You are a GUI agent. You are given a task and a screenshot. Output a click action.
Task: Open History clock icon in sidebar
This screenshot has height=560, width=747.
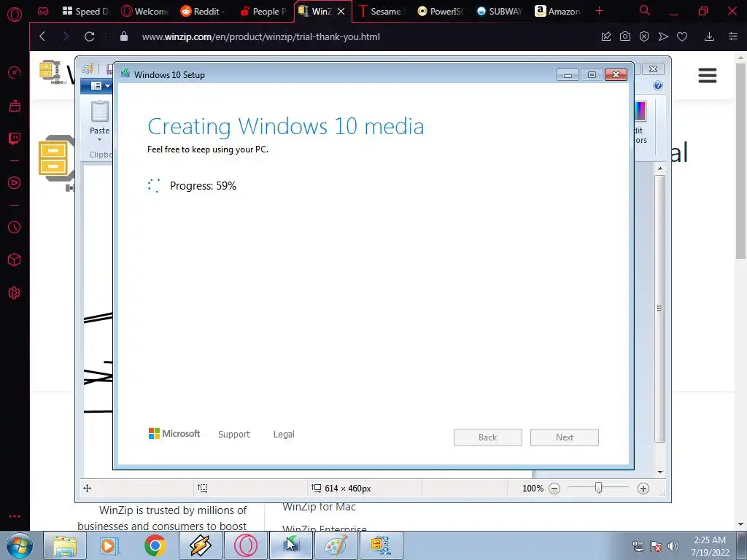pyautogui.click(x=15, y=227)
